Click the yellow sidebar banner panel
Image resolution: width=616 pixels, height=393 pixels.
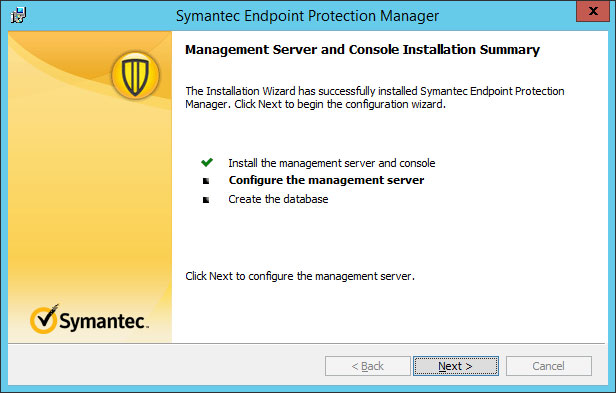pos(90,187)
